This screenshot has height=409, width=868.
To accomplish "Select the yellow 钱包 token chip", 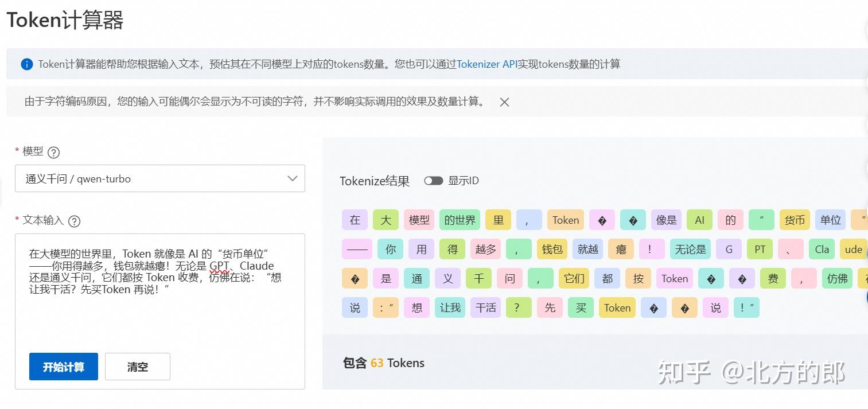I will (552, 249).
